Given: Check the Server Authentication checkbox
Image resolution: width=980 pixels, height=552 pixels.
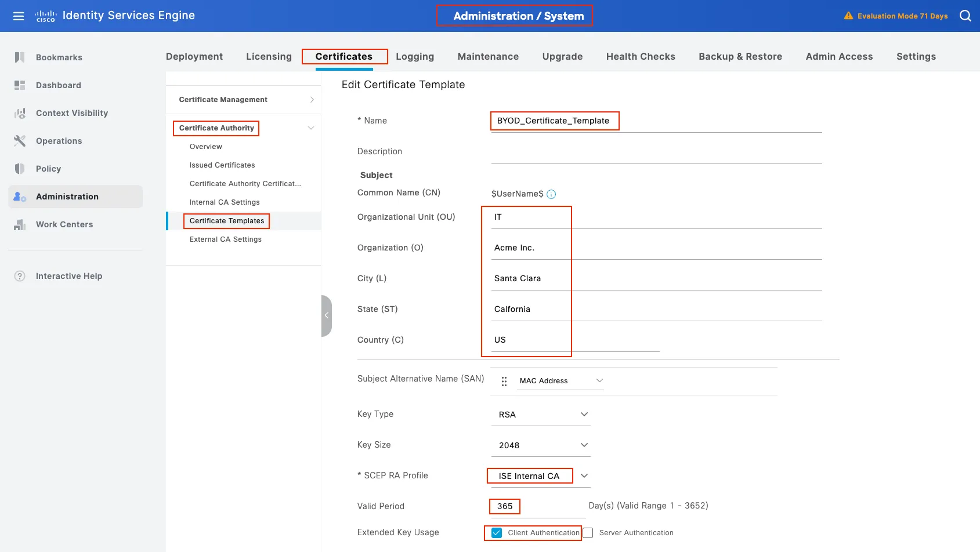Looking at the screenshot, I should 588,533.
